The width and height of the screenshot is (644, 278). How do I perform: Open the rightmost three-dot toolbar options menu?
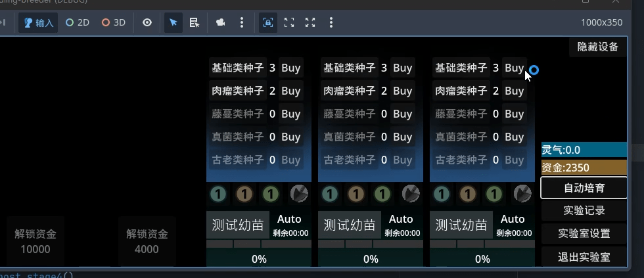[331, 22]
